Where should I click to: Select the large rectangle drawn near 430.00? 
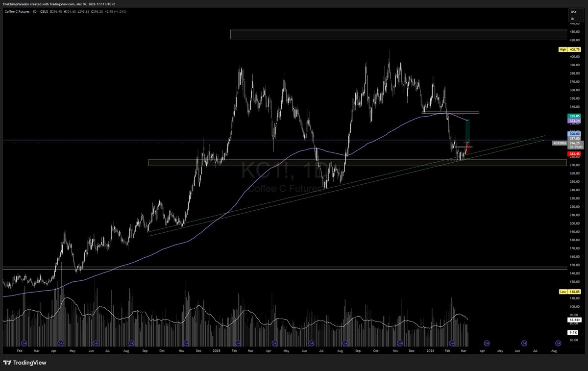(398, 34)
